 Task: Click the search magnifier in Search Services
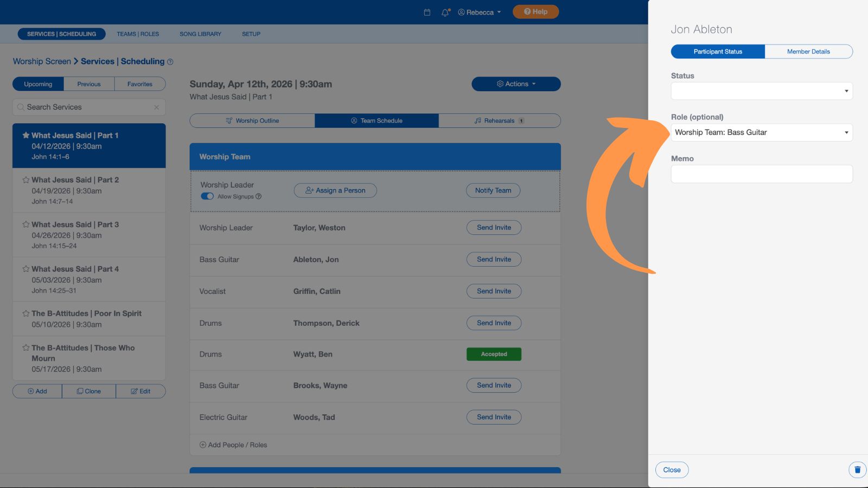pyautogui.click(x=21, y=107)
